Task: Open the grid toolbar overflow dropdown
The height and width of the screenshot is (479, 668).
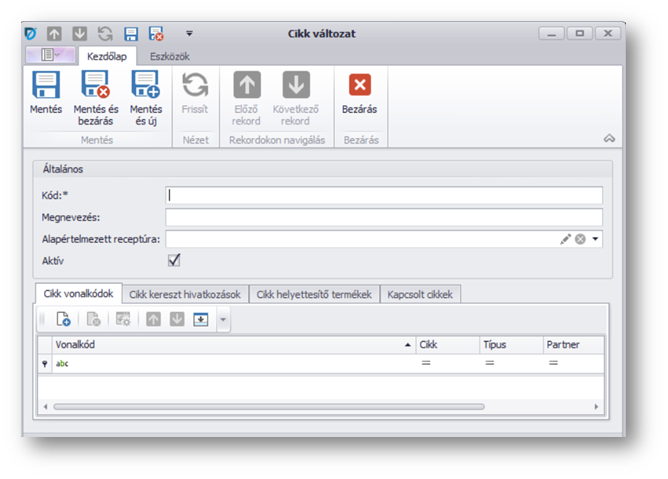Action: coord(223,320)
